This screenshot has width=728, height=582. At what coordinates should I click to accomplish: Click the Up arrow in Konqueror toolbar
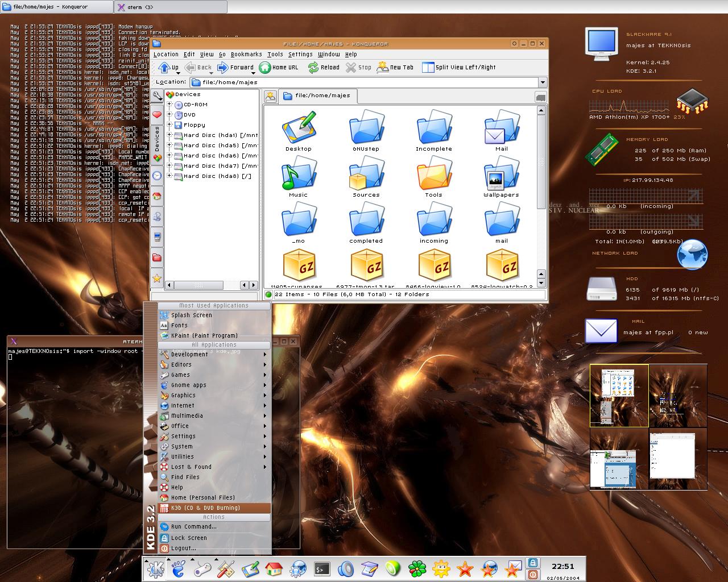(x=168, y=68)
